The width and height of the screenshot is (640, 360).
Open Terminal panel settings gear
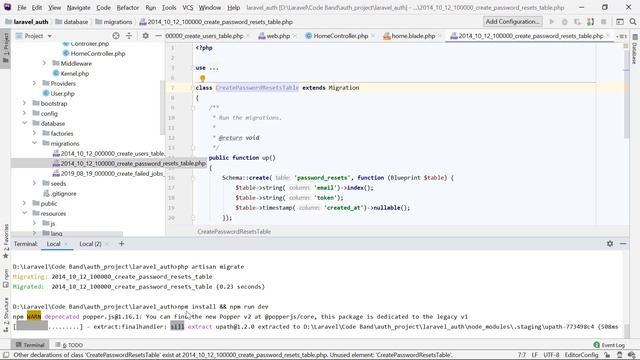610,243
